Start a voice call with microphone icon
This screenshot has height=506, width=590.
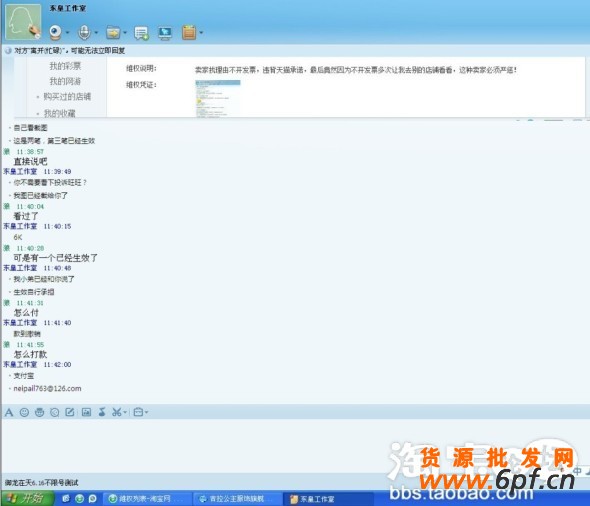coord(84,33)
